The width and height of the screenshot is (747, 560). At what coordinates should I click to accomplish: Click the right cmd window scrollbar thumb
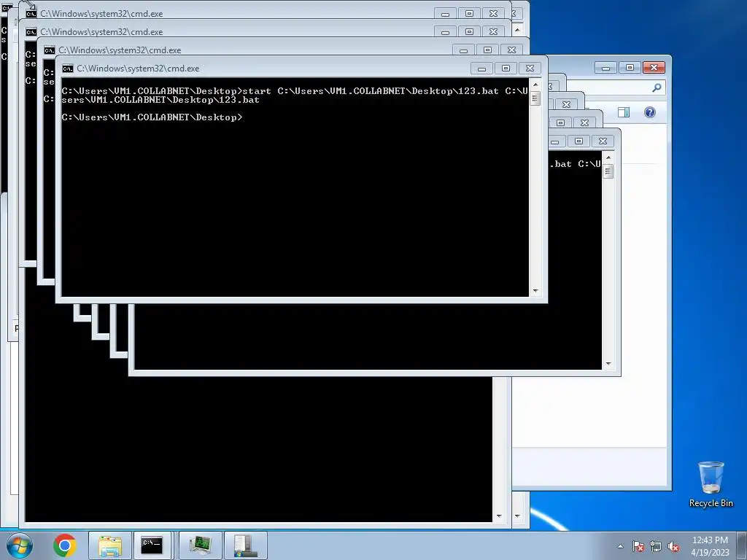click(608, 171)
